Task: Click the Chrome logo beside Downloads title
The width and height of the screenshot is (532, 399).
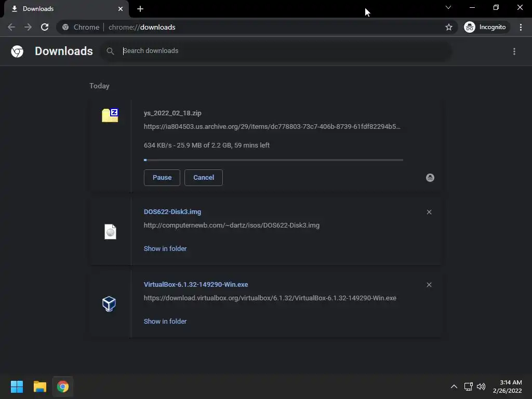Action: (x=17, y=51)
